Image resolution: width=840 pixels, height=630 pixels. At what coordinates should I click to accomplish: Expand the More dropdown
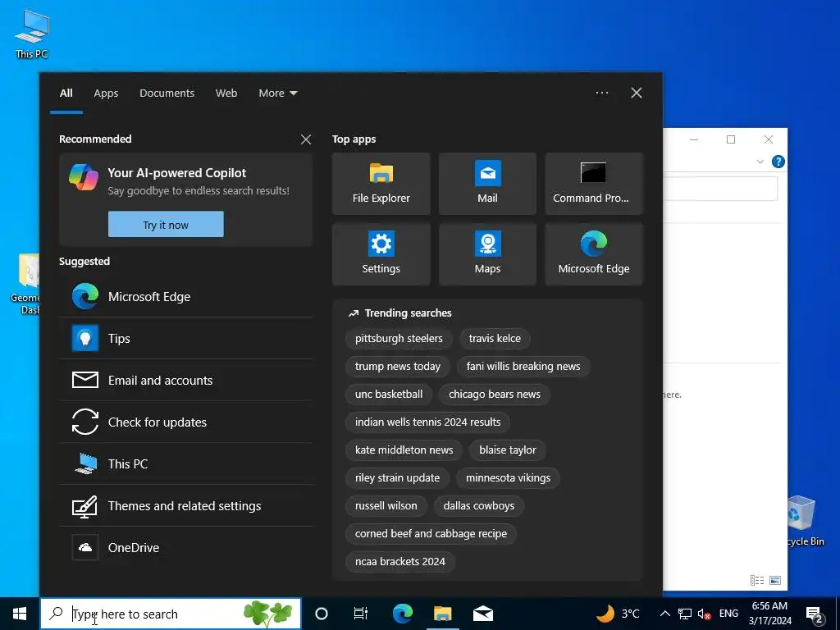coord(277,94)
